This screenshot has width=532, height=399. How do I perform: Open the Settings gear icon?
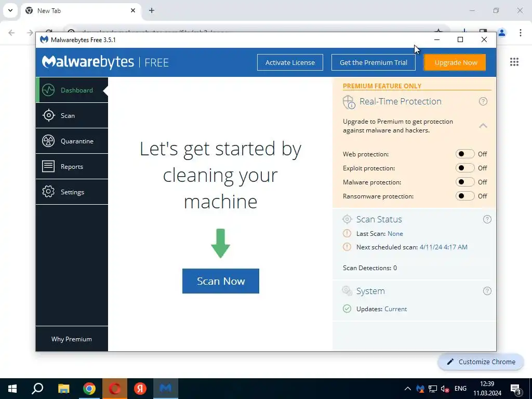(x=48, y=192)
